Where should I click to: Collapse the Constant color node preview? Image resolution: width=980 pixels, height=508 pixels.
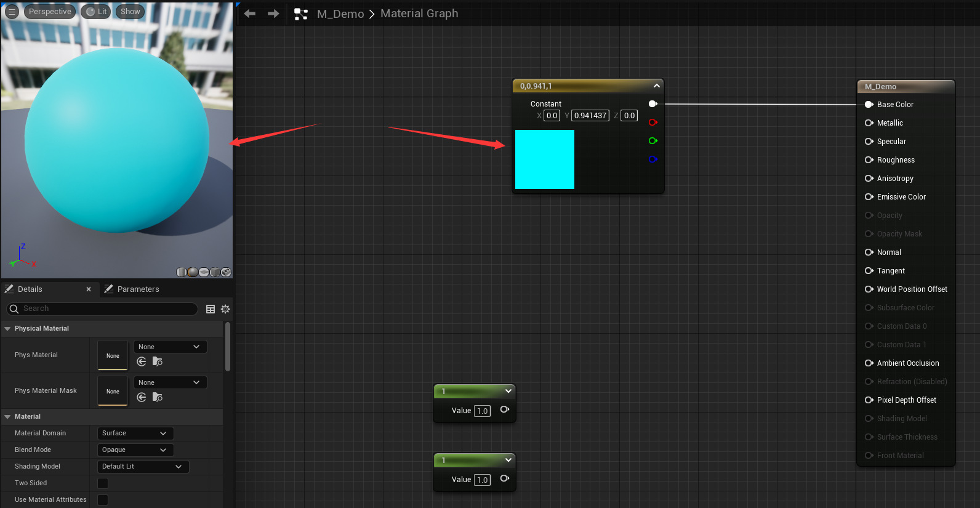pyautogui.click(x=657, y=86)
